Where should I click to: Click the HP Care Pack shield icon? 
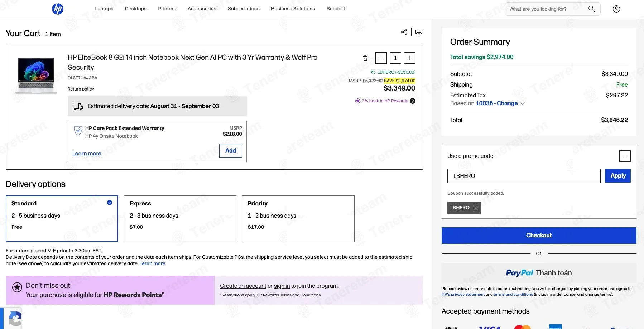(x=78, y=131)
